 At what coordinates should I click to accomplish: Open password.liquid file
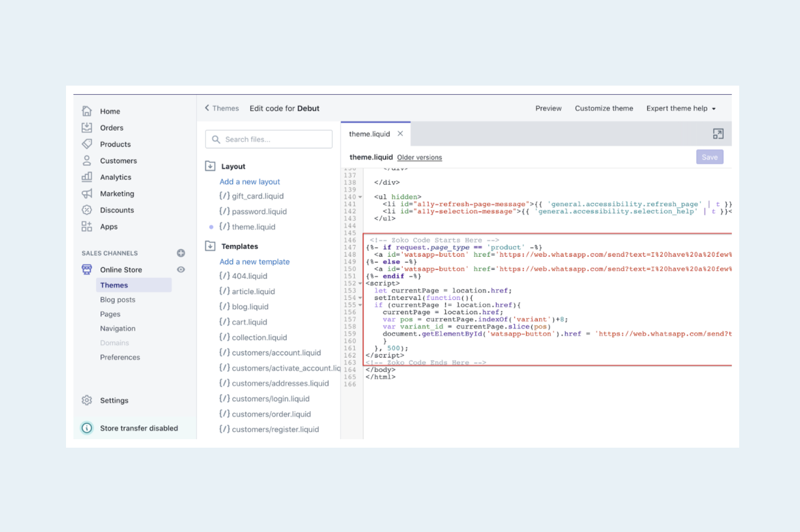pos(259,211)
